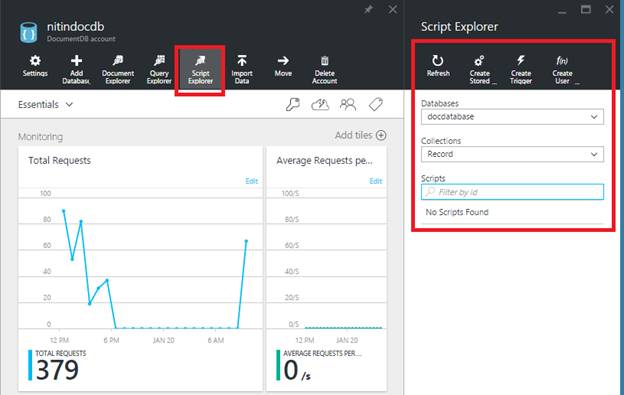624x395 pixels.
Task: Click Create Trigger lightning icon
Action: pos(521,60)
